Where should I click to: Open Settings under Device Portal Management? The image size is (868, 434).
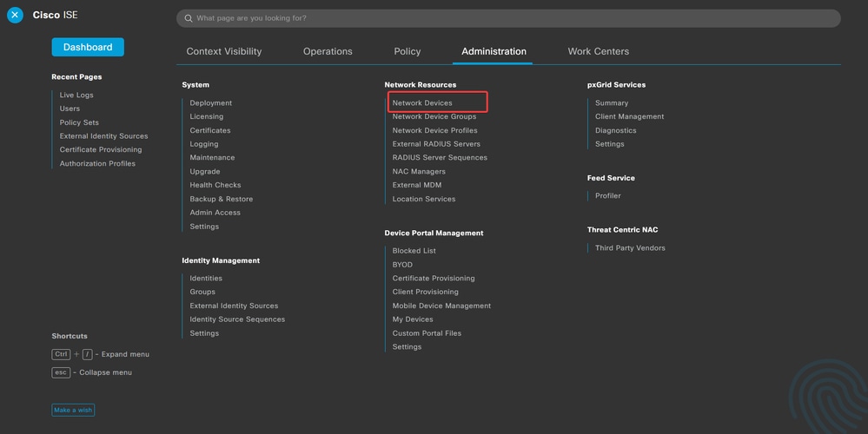407,346
